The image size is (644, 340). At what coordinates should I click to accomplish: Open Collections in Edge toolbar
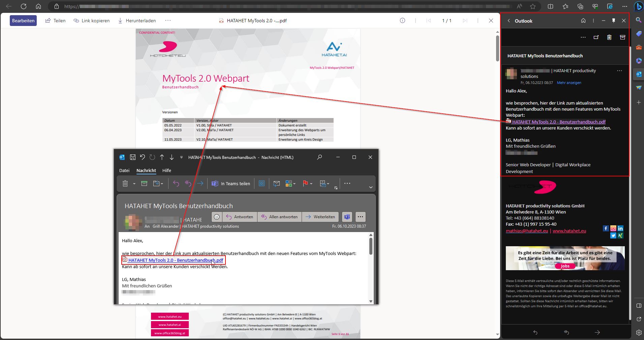(x=580, y=6)
